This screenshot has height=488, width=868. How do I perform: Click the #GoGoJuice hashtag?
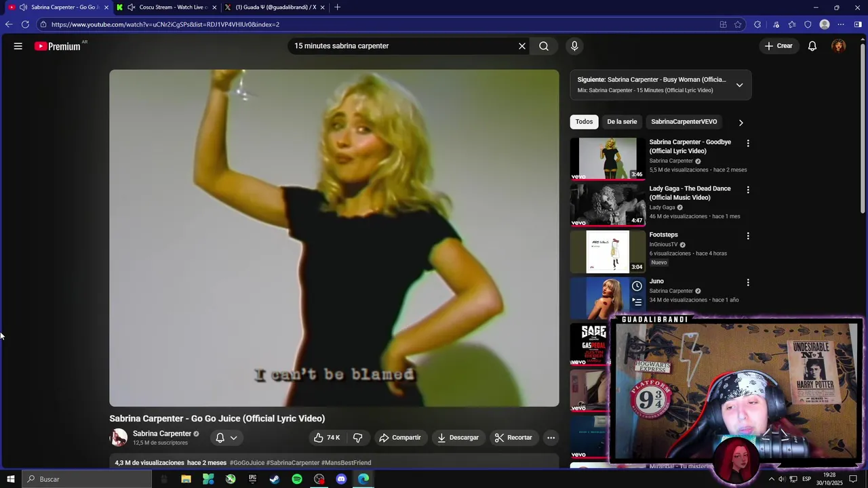(x=247, y=463)
